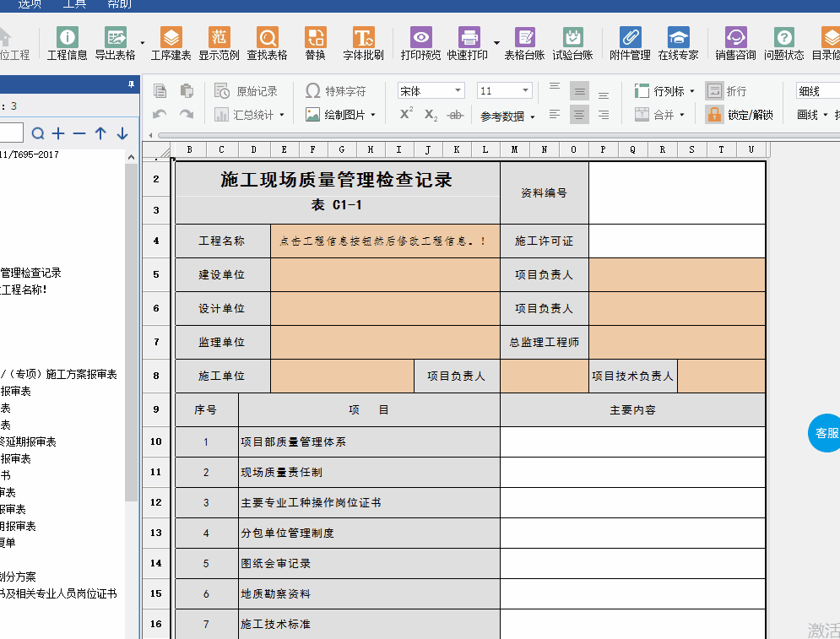The width and height of the screenshot is (840, 639).
Task: Open 打印预览 print preview
Action: 420,44
